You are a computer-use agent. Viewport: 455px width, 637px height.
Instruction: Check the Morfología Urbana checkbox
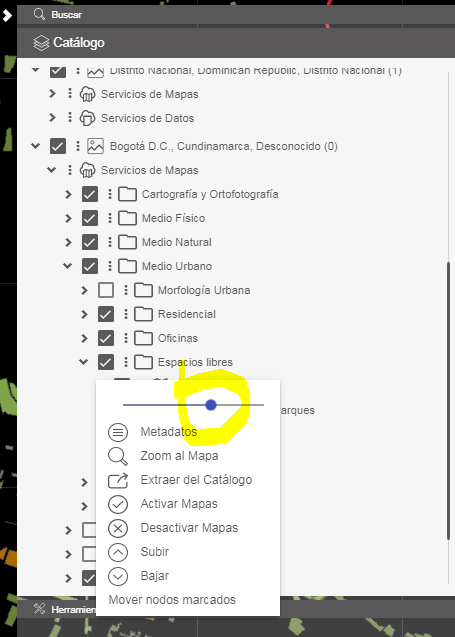[106, 290]
